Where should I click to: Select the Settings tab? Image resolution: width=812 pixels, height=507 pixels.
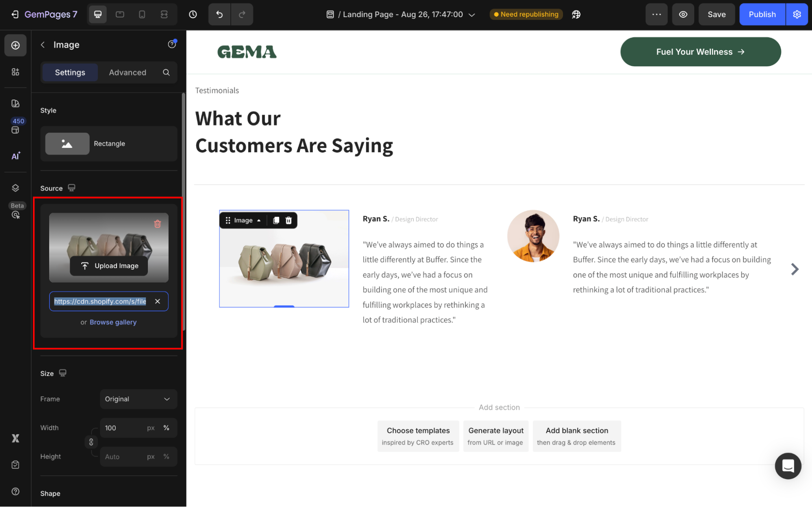click(x=70, y=72)
